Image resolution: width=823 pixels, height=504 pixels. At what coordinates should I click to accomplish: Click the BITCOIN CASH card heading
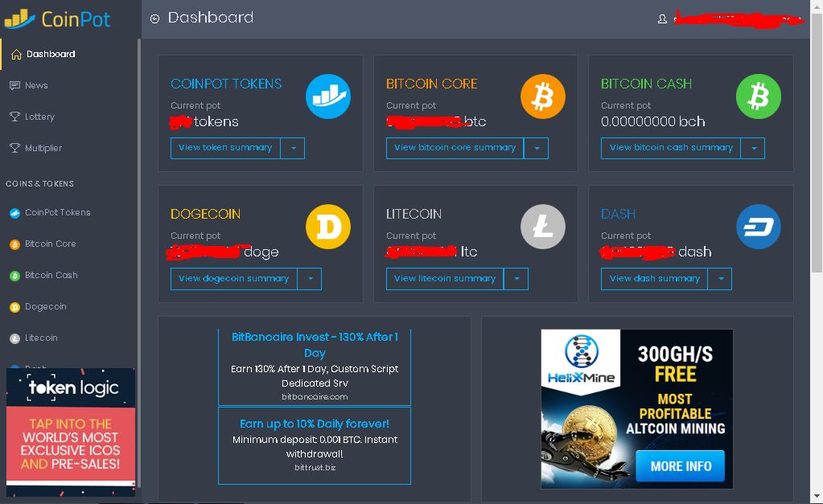(646, 84)
